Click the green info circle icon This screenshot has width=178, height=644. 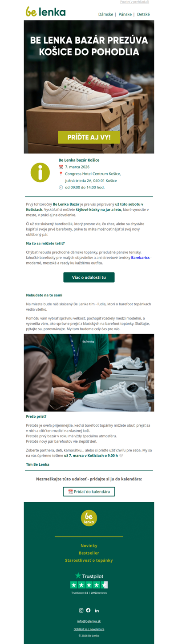pyautogui.click(x=40, y=172)
